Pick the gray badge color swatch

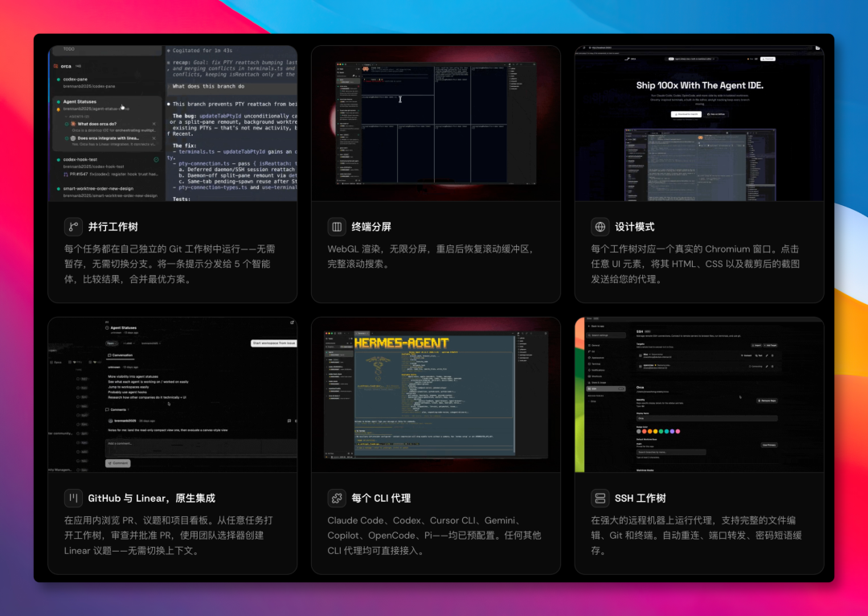click(x=639, y=431)
